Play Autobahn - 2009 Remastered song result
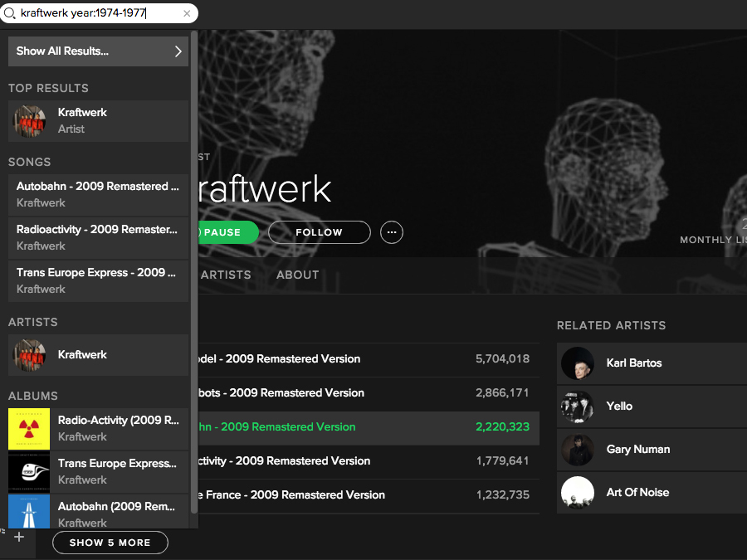747x560 pixels. (98, 194)
